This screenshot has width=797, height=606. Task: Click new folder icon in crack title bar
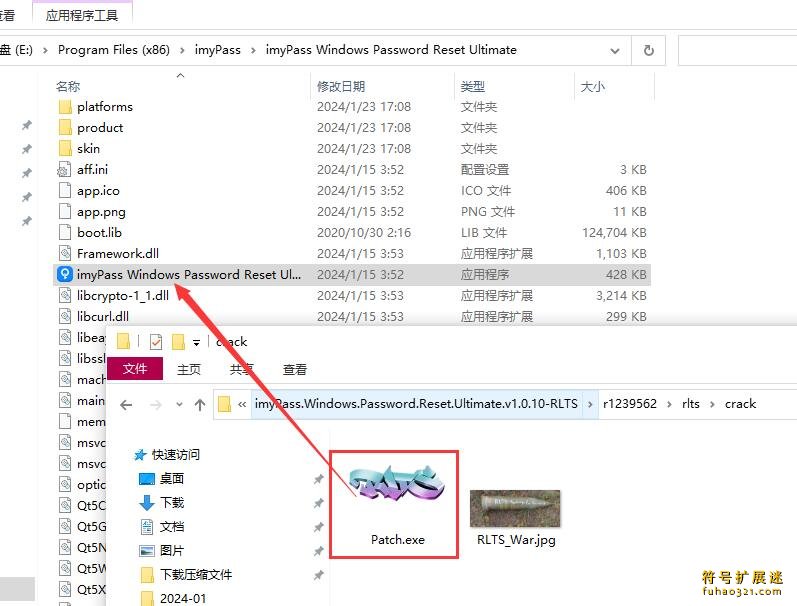[178, 342]
